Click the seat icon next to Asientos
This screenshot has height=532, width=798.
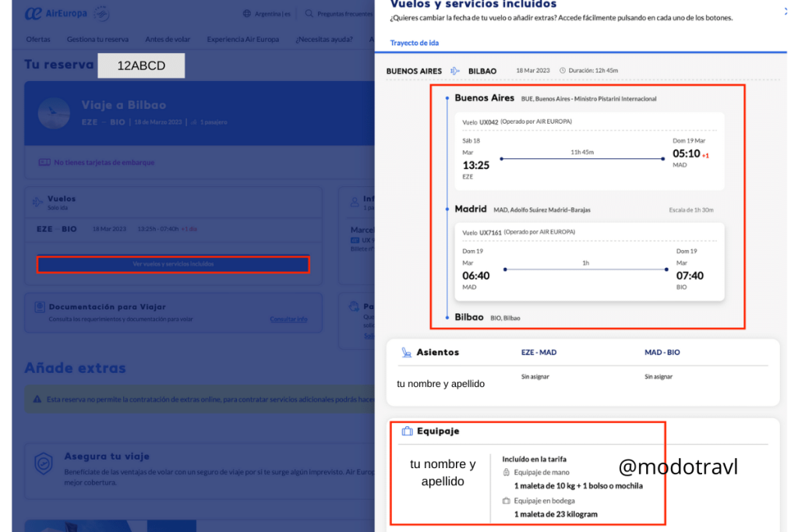pyautogui.click(x=406, y=352)
